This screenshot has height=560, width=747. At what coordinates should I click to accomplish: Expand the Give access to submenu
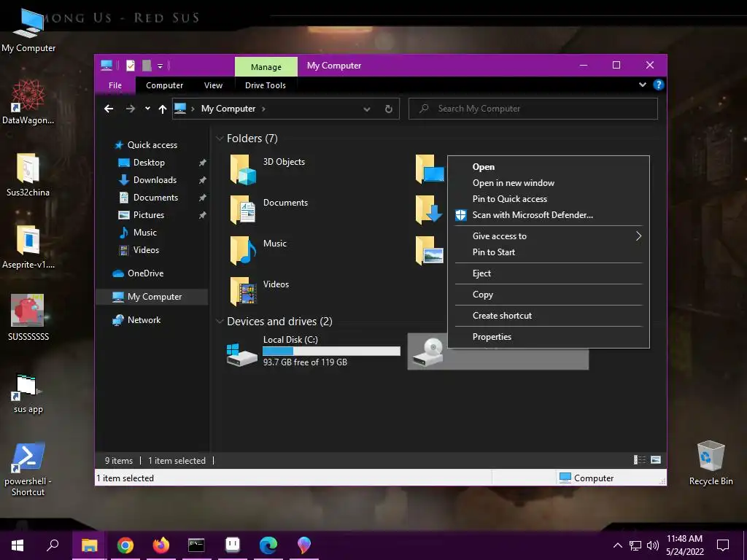tap(549, 236)
